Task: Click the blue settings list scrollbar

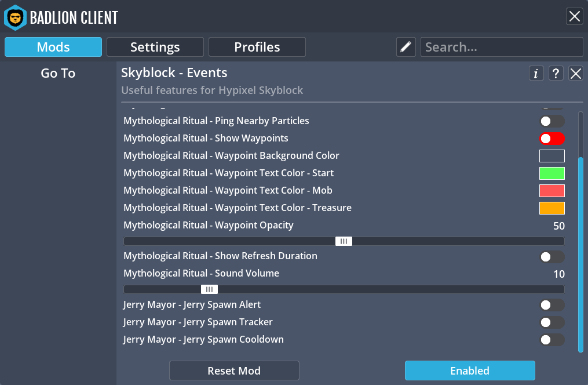Action: point(580,255)
